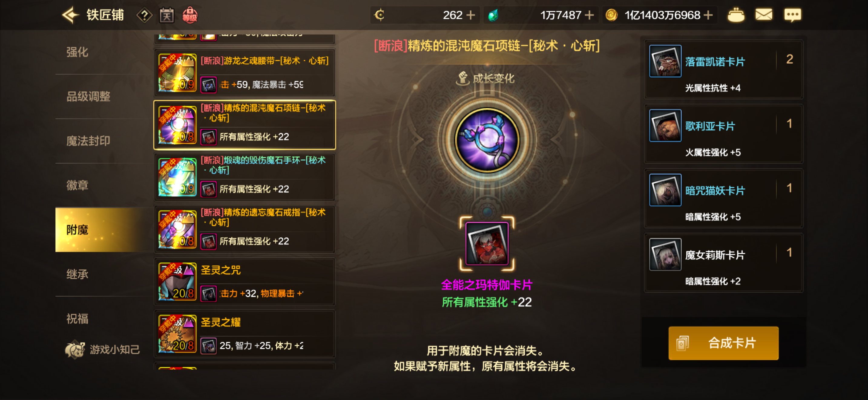Select the 歌利亚卡片 card entry
The image size is (868, 400).
point(723,134)
